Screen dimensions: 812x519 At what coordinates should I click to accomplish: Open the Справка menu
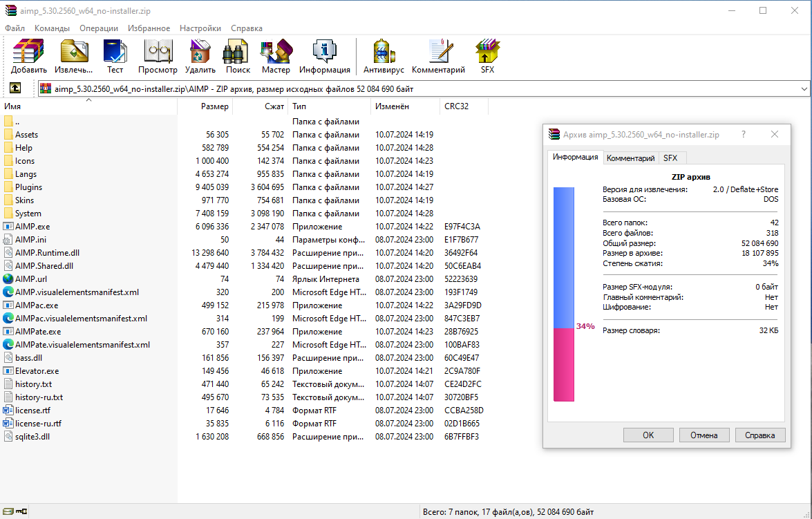[247, 28]
